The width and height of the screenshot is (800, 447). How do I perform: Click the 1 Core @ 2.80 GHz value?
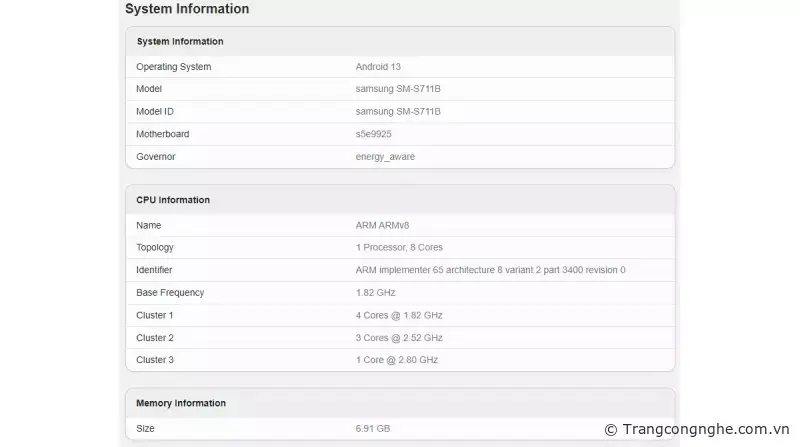tap(396, 360)
